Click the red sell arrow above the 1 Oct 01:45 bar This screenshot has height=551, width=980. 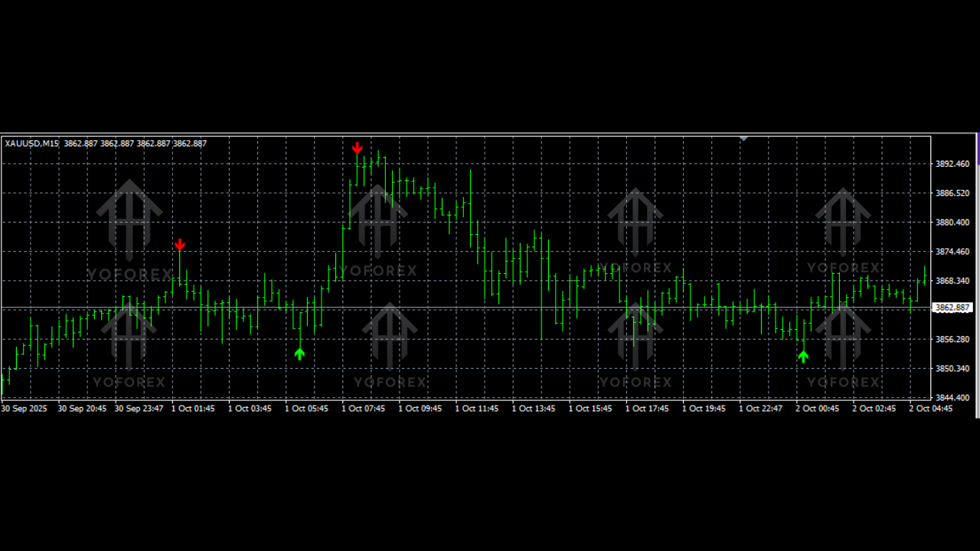pyautogui.click(x=179, y=245)
